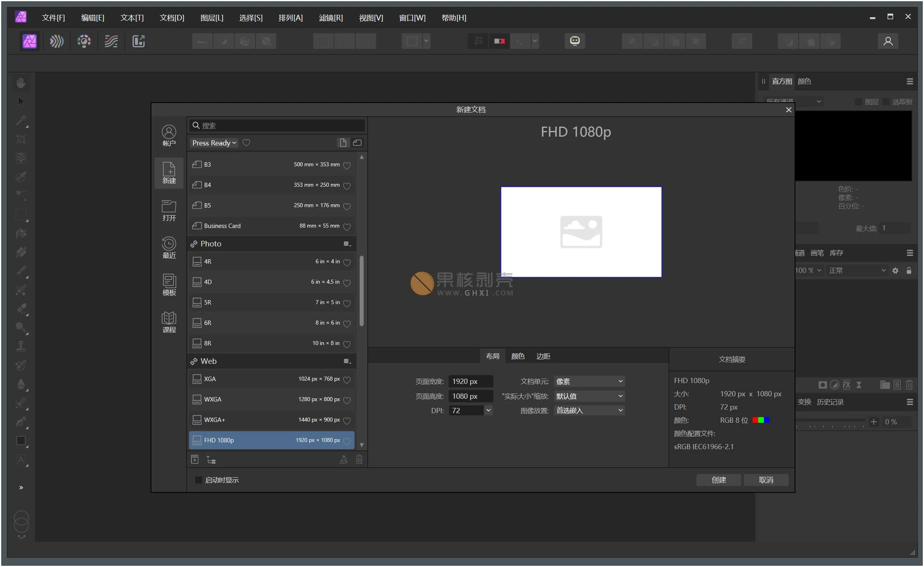Select the View (hand) tool
The width and height of the screenshot is (924, 567).
(21, 82)
